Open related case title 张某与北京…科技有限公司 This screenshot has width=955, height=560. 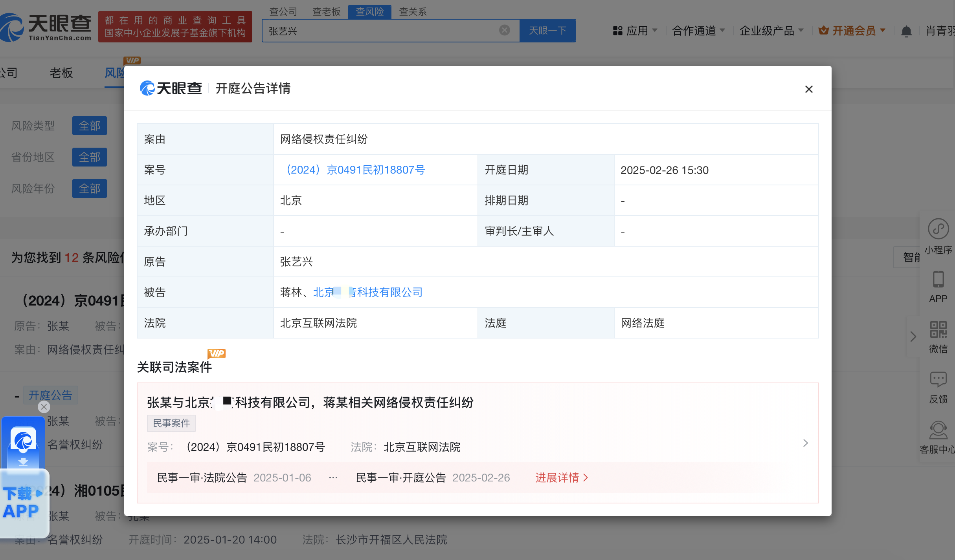click(310, 403)
